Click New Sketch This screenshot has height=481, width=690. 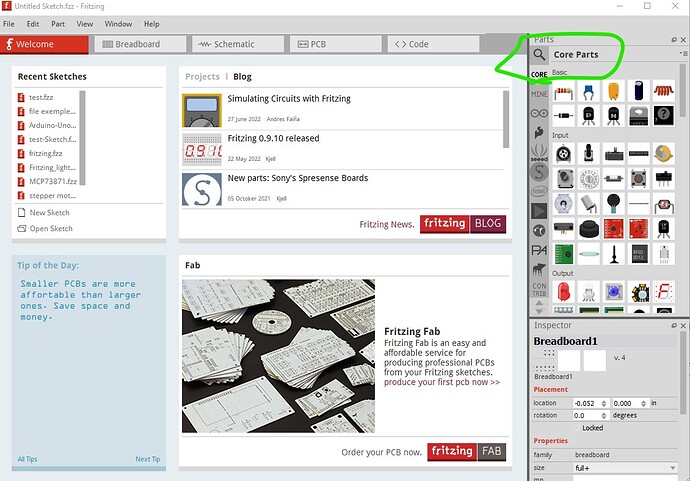44,213
